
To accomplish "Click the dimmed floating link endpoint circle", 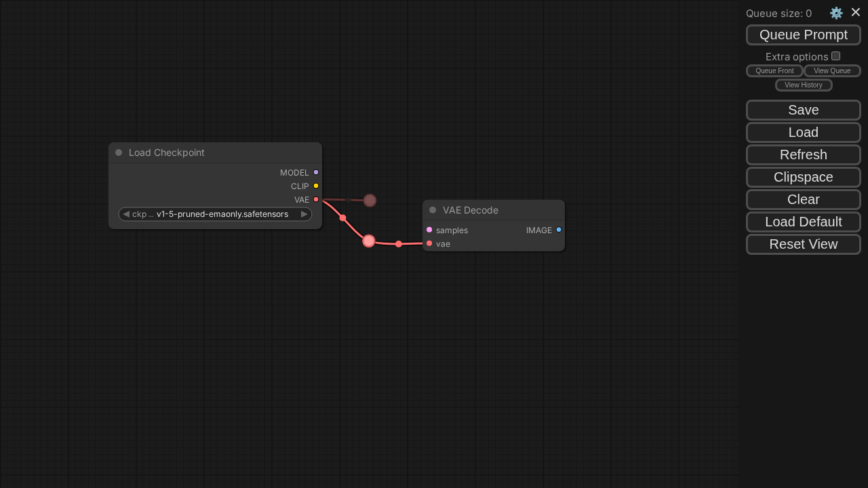I will click(x=370, y=200).
